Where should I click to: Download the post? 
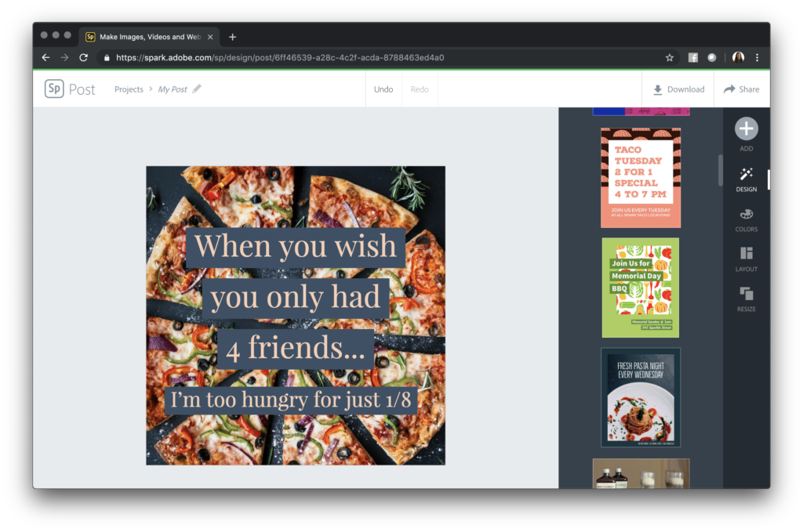678,89
